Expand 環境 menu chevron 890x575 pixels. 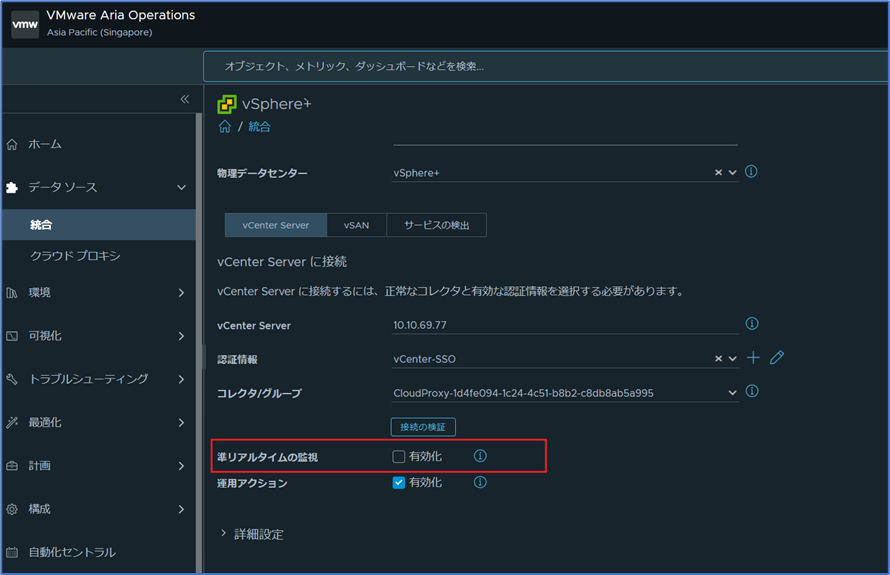(x=182, y=293)
